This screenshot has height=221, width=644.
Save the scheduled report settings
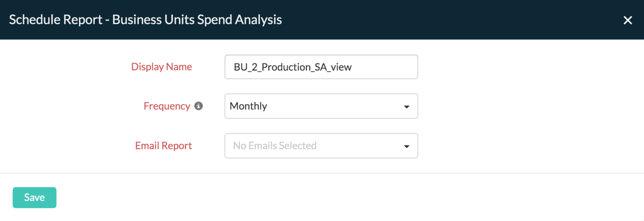click(x=34, y=197)
